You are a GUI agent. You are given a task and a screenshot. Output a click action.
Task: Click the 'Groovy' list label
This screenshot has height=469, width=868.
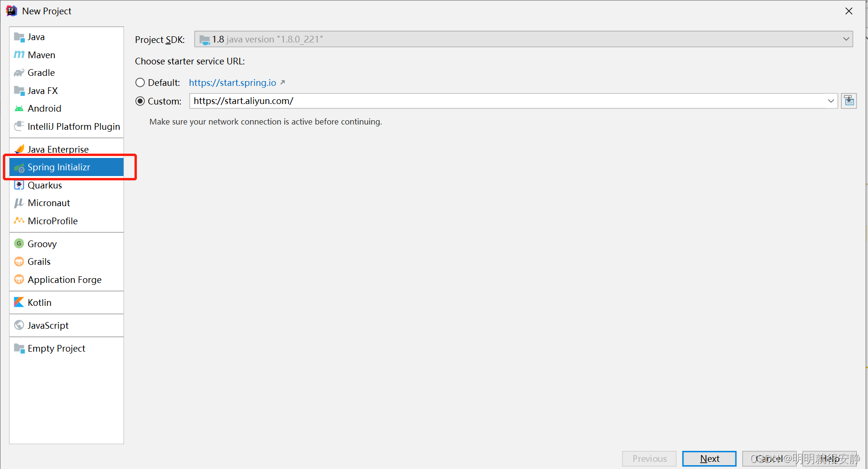(42, 244)
